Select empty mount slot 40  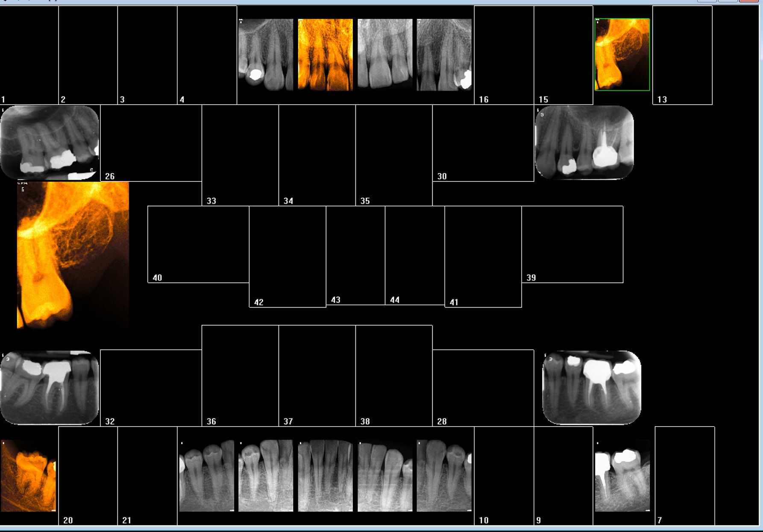click(x=198, y=244)
